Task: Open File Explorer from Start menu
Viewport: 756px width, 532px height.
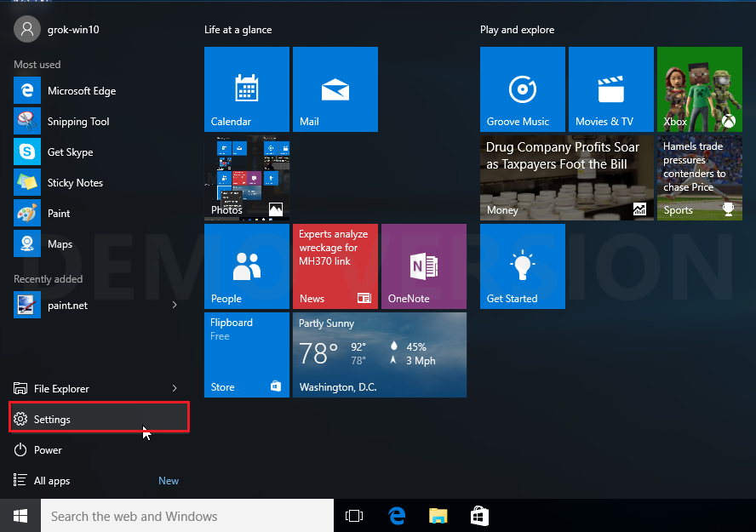Action: pyautogui.click(x=87, y=388)
